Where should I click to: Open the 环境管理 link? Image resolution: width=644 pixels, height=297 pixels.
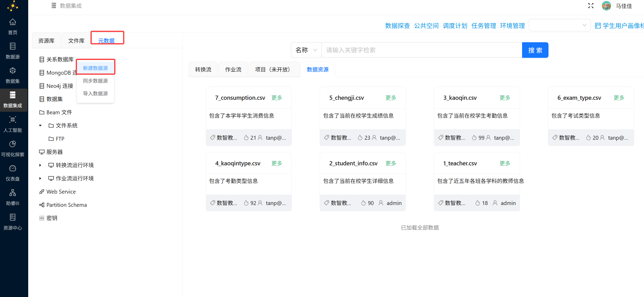pyautogui.click(x=513, y=26)
